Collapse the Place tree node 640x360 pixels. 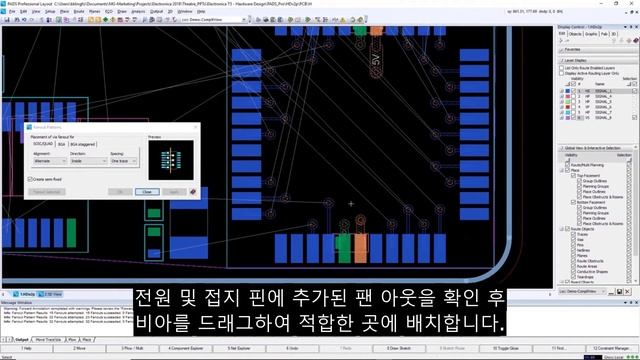pos(562,170)
